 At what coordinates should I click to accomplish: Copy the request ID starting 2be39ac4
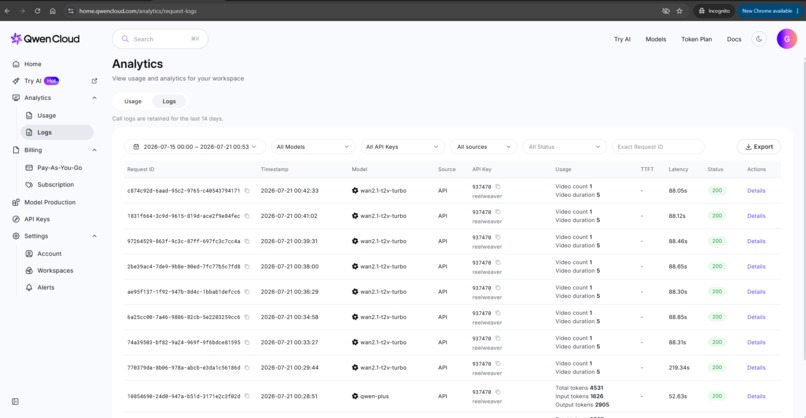click(247, 266)
